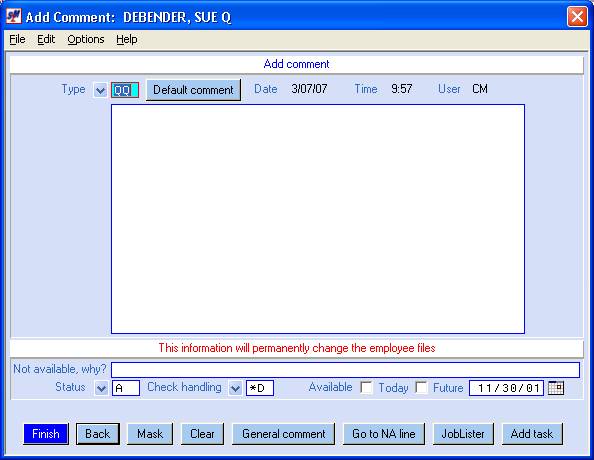The height and width of the screenshot is (460, 594).
Task: Click the Finish button
Action: 46,434
